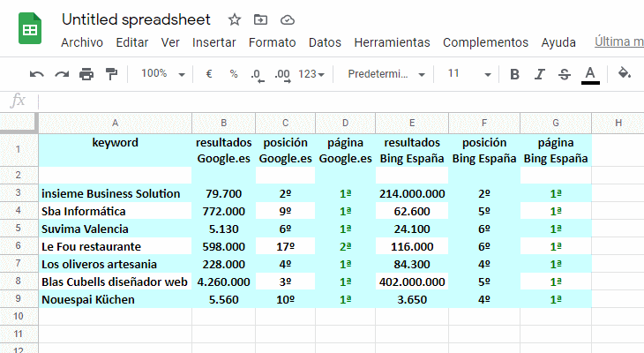This screenshot has width=644, height=353.
Task: Toggle bold formatting
Action: pyautogui.click(x=515, y=74)
